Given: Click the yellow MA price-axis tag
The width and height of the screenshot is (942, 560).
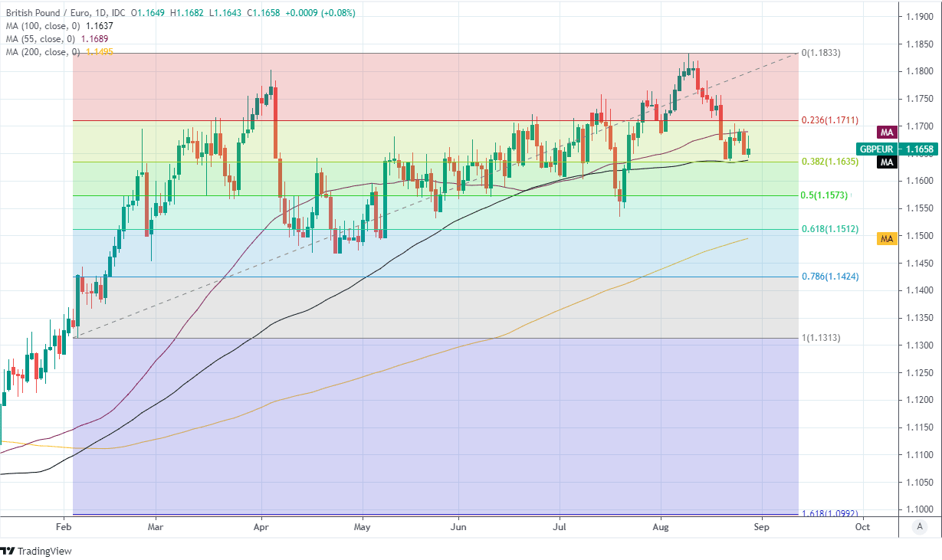Looking at the screenshot, I should point(888,239).
